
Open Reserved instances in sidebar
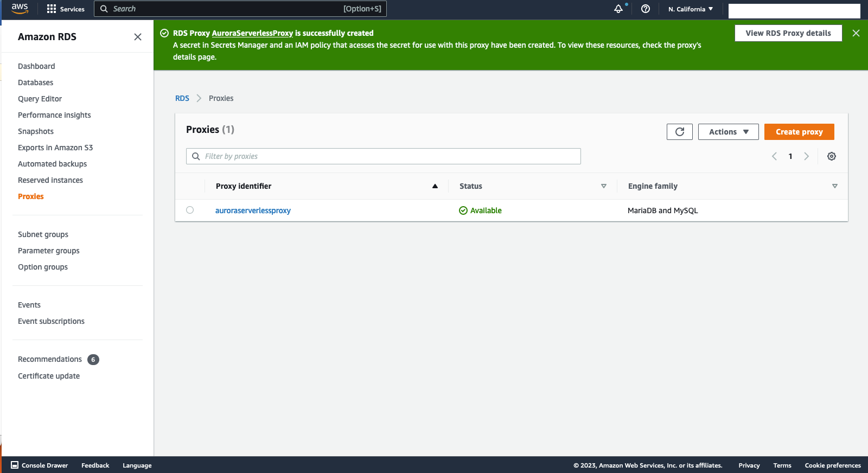point(50,180)
